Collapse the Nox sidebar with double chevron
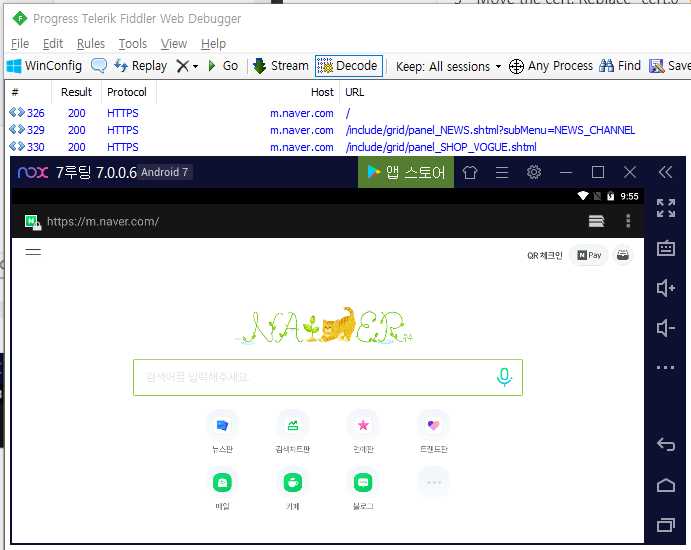 pos(665,172)
